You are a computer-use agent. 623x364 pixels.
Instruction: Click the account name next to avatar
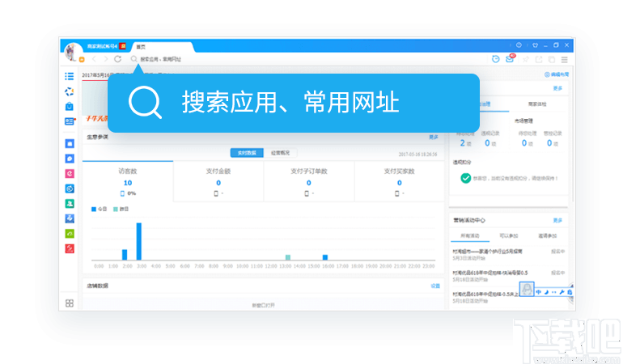coord(102,46)
